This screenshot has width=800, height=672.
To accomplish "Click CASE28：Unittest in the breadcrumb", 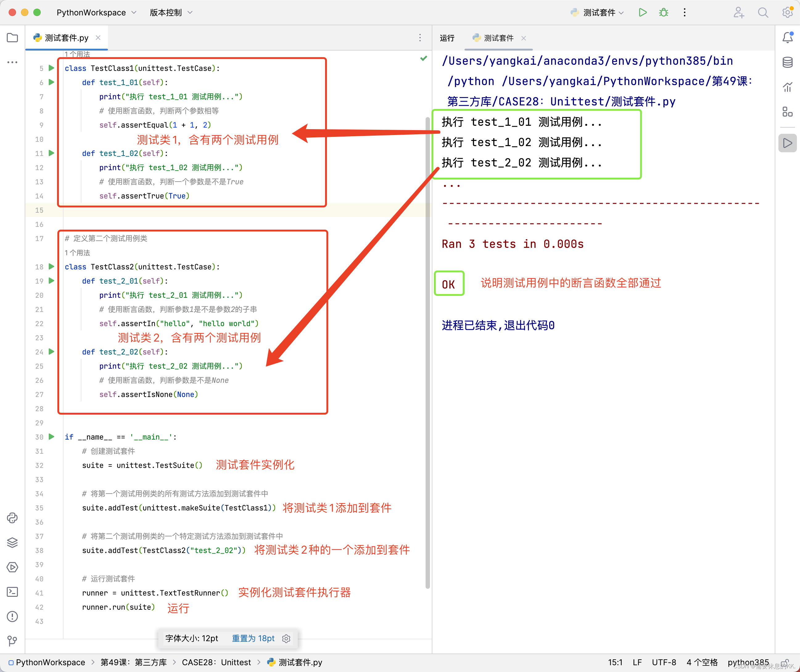I will point(216,662).
